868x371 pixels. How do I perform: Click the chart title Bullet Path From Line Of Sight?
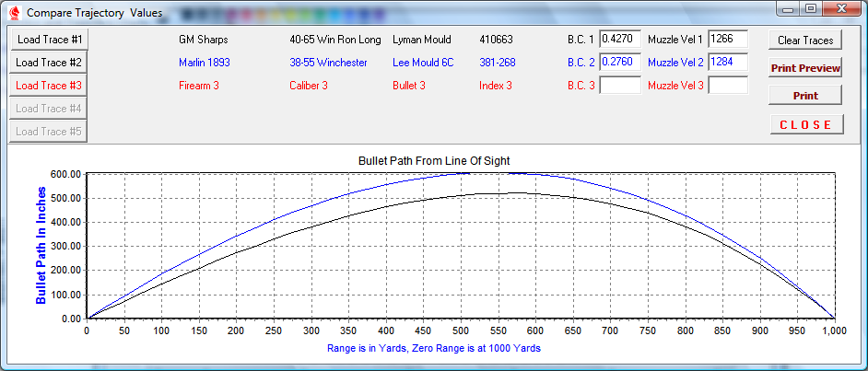(x=434, y=160)
